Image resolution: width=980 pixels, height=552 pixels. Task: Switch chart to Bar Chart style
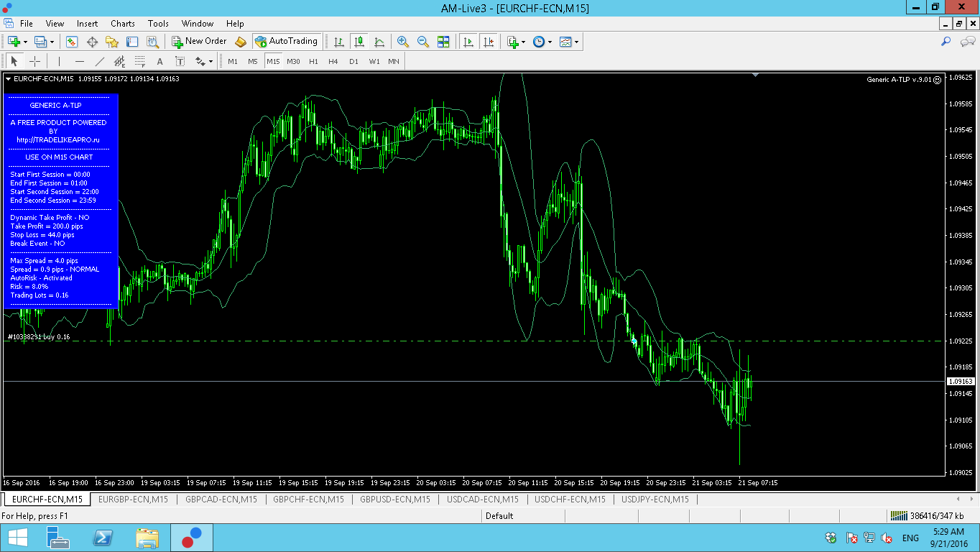(338, 42)
